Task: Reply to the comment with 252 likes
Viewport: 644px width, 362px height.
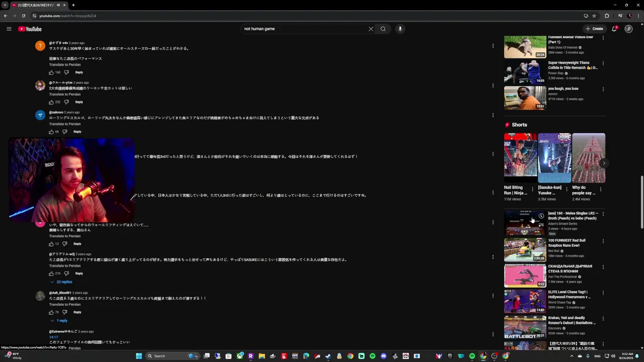Action: 79,102
